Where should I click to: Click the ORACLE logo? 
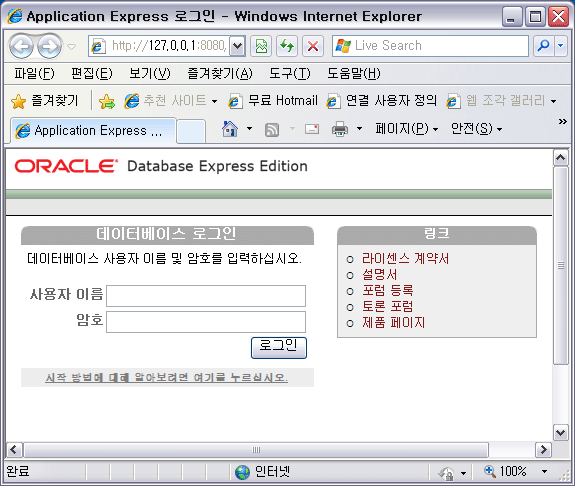pos(66,166)
